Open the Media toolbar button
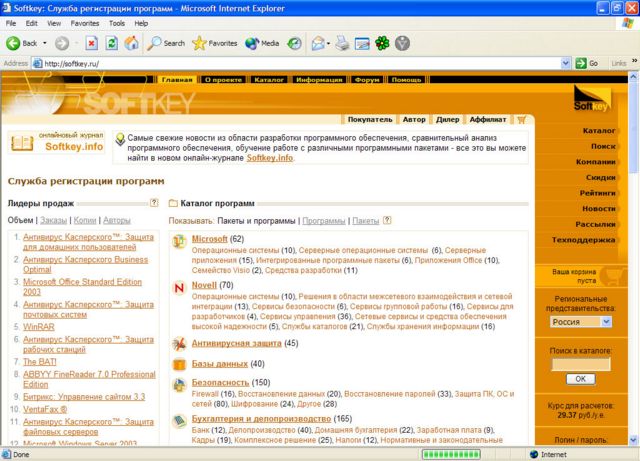 [x=262, y=43]
